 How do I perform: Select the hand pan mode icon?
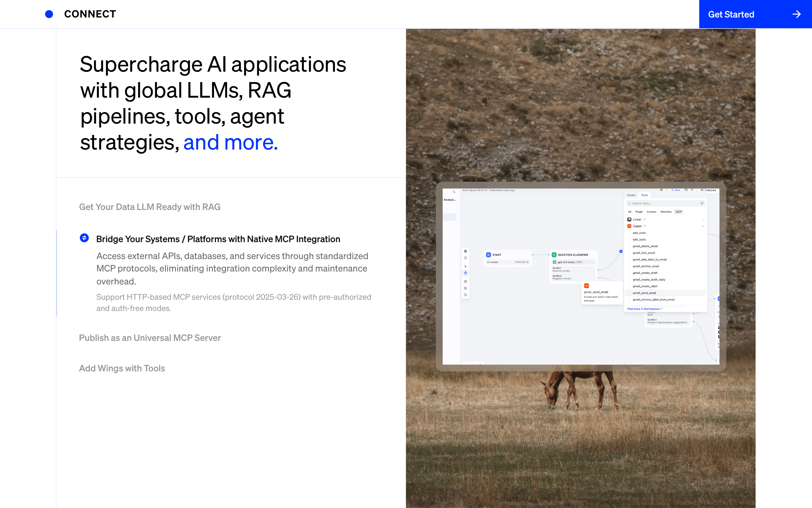tap(465, 273)
